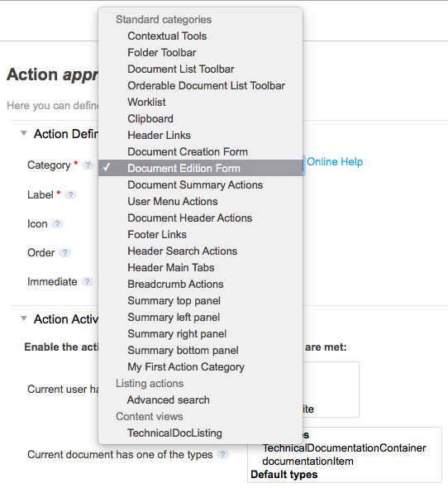Show help for Immediate option

(87, 282)
